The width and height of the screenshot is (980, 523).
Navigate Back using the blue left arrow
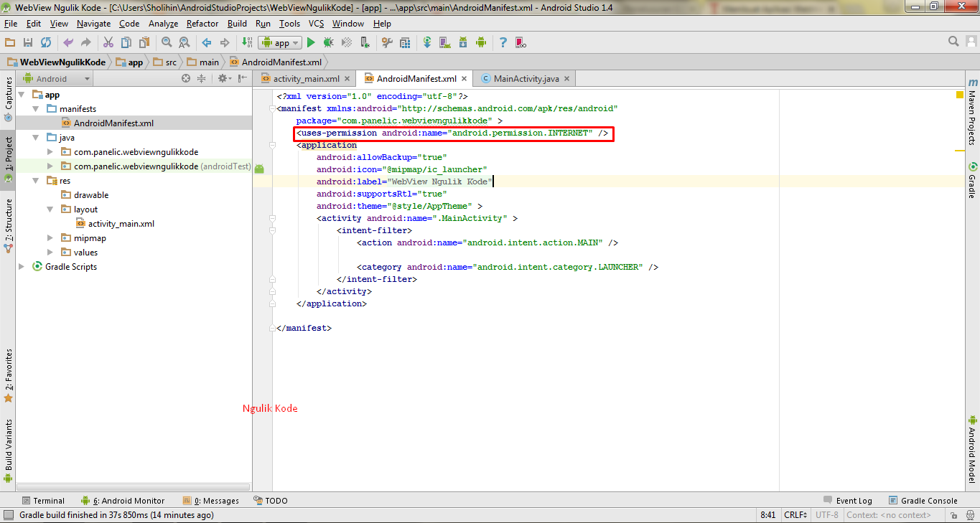coord(207,43)
